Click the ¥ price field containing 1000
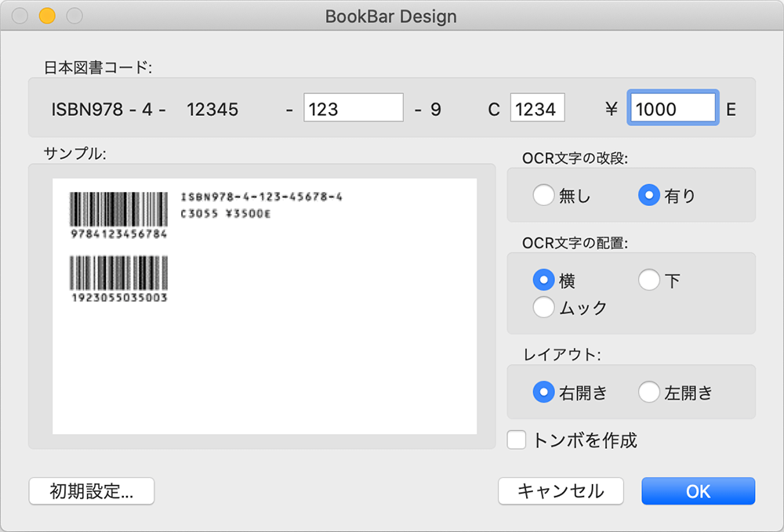784x532 pixels. [672, 107]
